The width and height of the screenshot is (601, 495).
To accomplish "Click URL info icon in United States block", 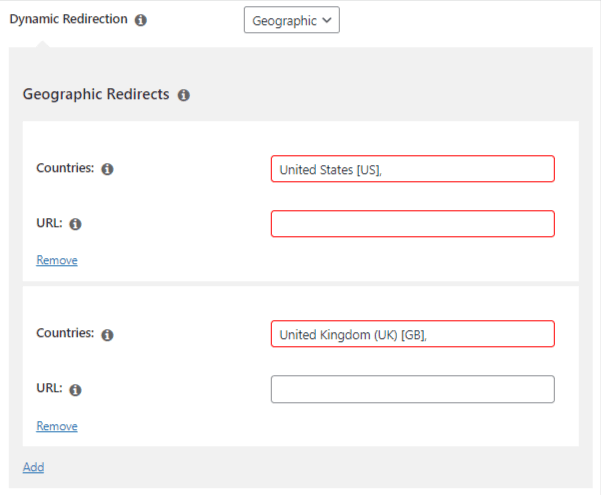I will (x=76, y=224).
